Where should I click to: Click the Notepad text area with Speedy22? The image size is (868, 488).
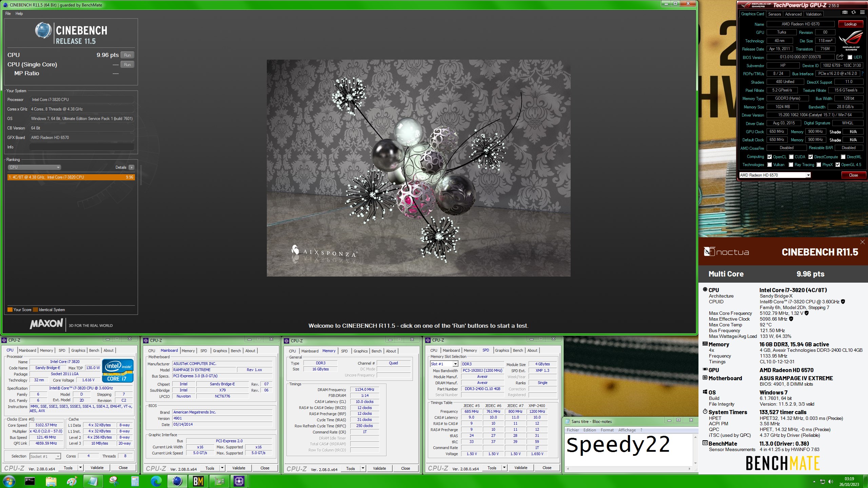click(x=629, y=450)
